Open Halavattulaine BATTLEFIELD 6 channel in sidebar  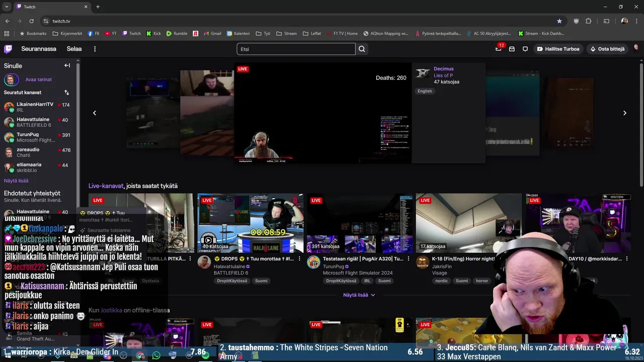37,122
